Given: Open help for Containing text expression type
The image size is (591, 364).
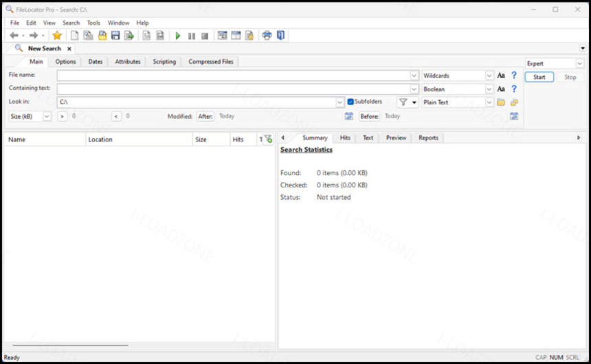Looking at the screenshot, I should tap(514, 89).
